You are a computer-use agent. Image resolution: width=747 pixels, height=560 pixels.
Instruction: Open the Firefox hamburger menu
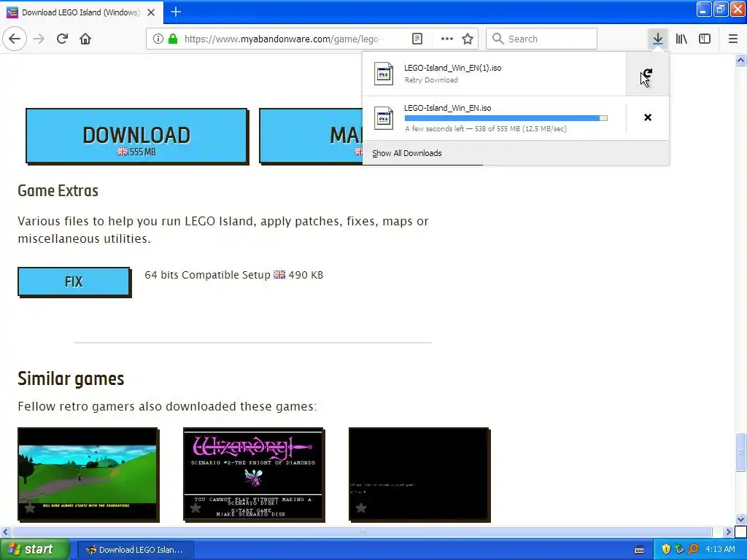733,39
